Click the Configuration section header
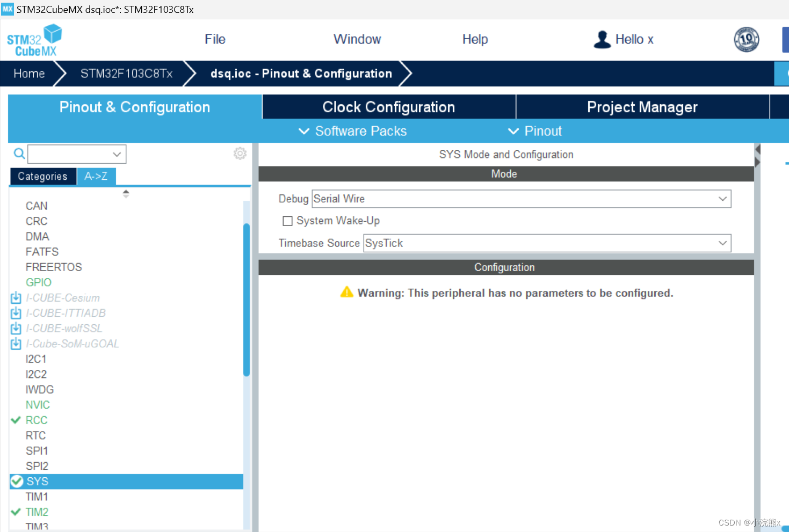This screenshot has height=532, width=789. (x=506, y=267)
